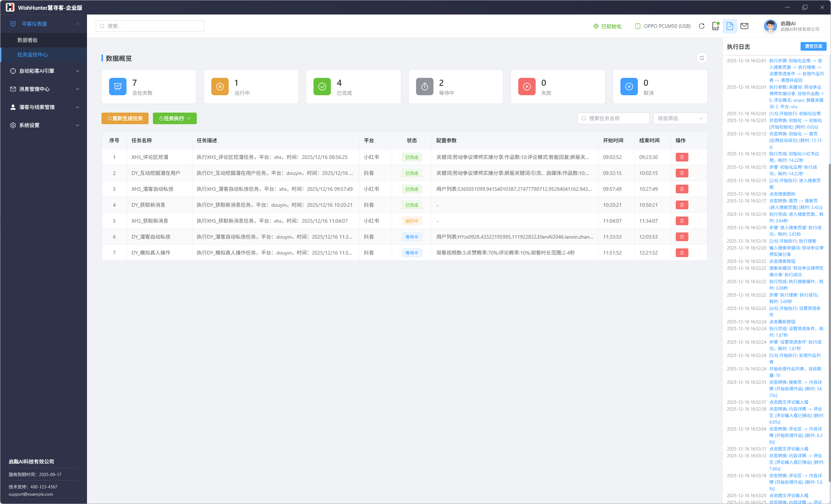The width and height of the screenshot is (831, 504).
Task: Toggle the execution log document icon
Action: 730,26
